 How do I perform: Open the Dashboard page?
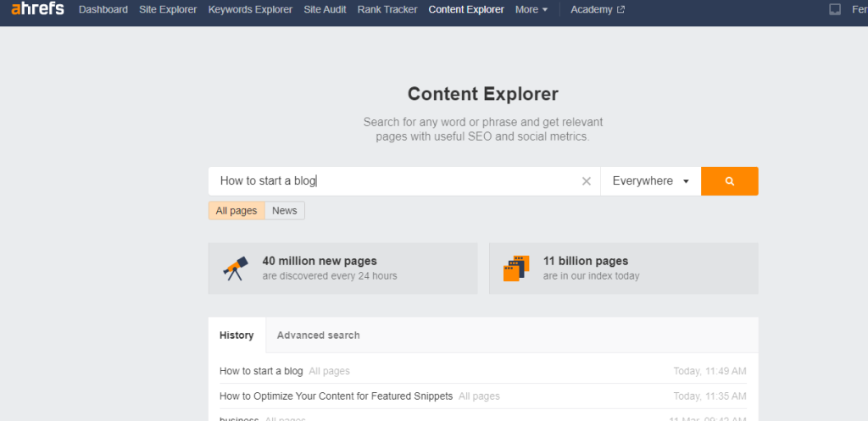[103, 9]
